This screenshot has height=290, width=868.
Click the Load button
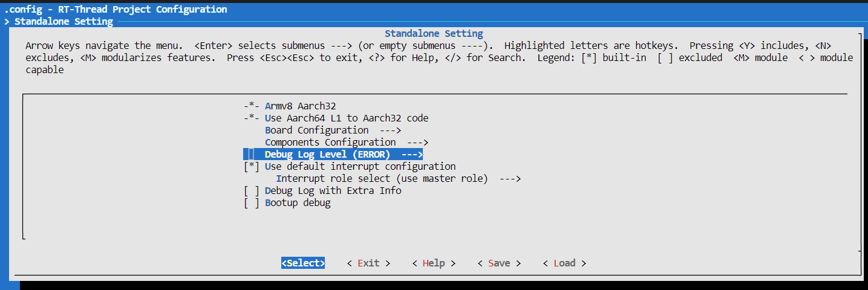(564, 263)
